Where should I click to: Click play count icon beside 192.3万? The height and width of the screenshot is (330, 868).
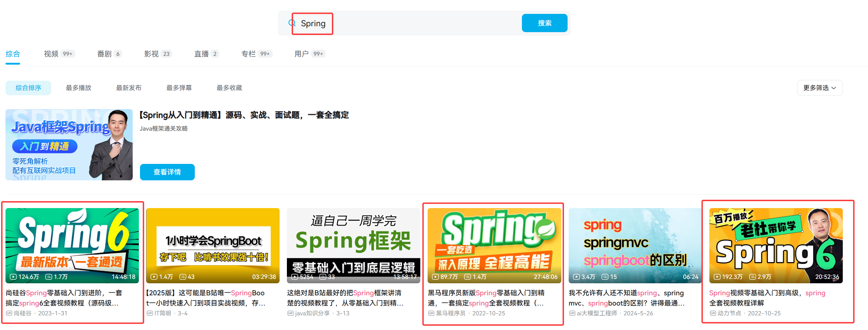(717, 277)
